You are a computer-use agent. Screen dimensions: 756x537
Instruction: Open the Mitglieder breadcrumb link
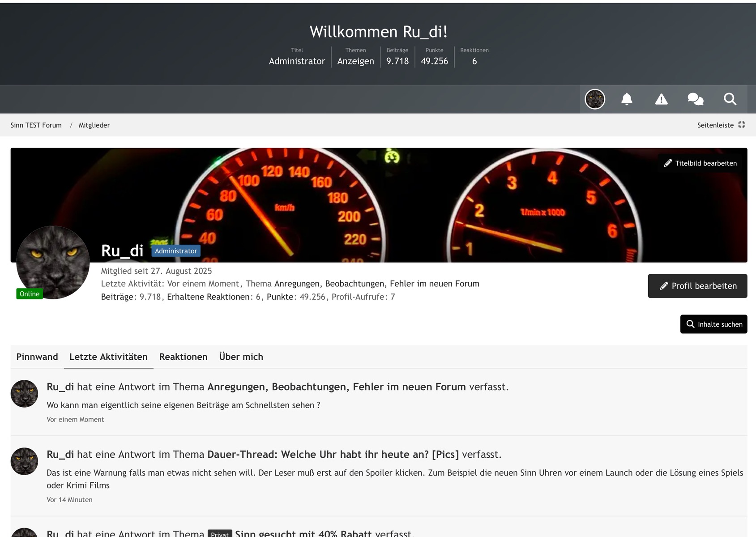94,125
